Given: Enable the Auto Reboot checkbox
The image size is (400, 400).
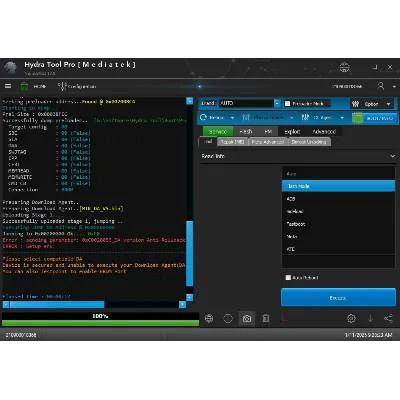Looking at the screenshot, I should [x=288, y=277].
